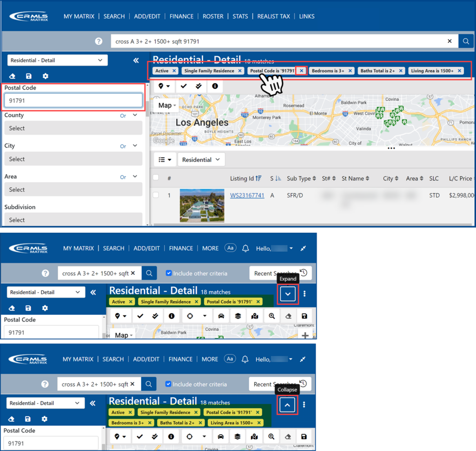Screen dimensions: 476x451
Task: Open the 'Residential' dropdown above the results table
Action: pyautogui.click(x=201, y=160)
